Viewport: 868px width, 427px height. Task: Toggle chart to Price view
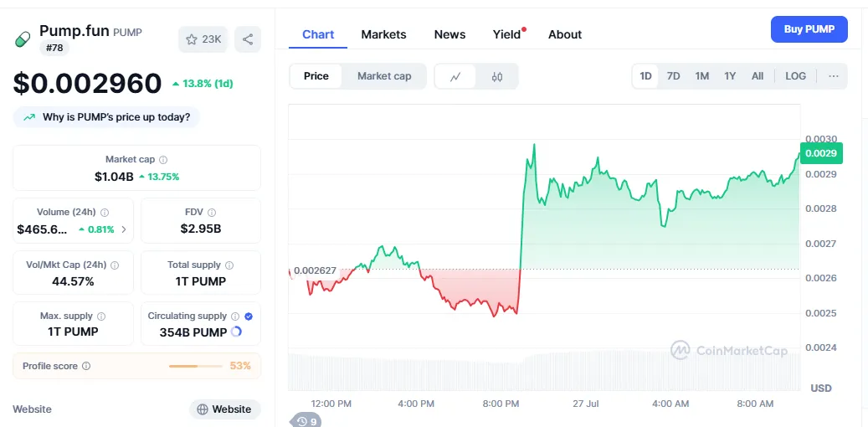click(x=316, y=76)
